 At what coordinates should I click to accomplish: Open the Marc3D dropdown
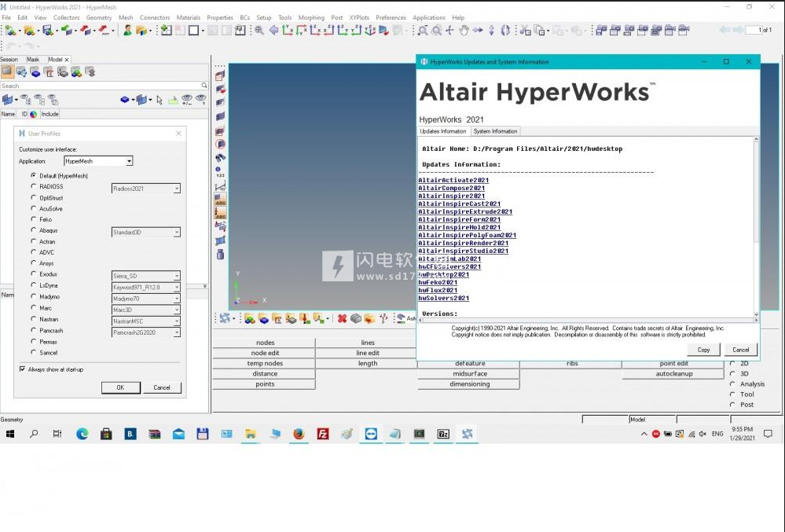click(145, 310)
